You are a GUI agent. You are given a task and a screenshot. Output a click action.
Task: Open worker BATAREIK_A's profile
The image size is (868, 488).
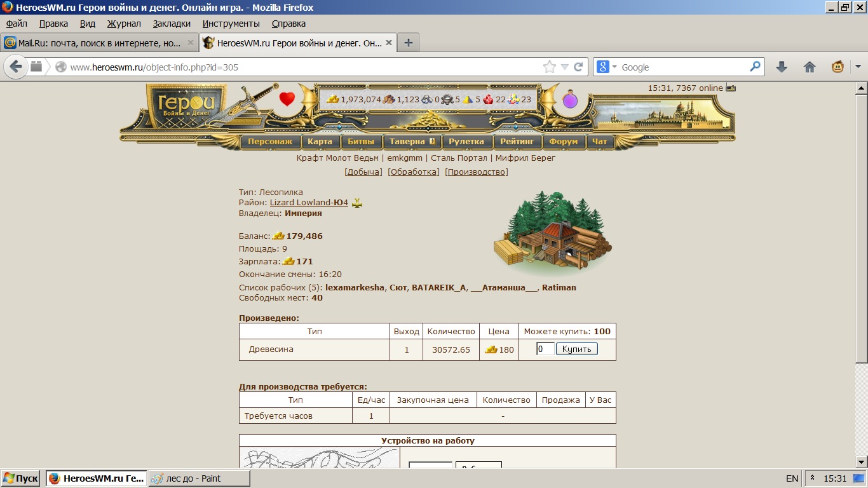(x=438, y=287)
